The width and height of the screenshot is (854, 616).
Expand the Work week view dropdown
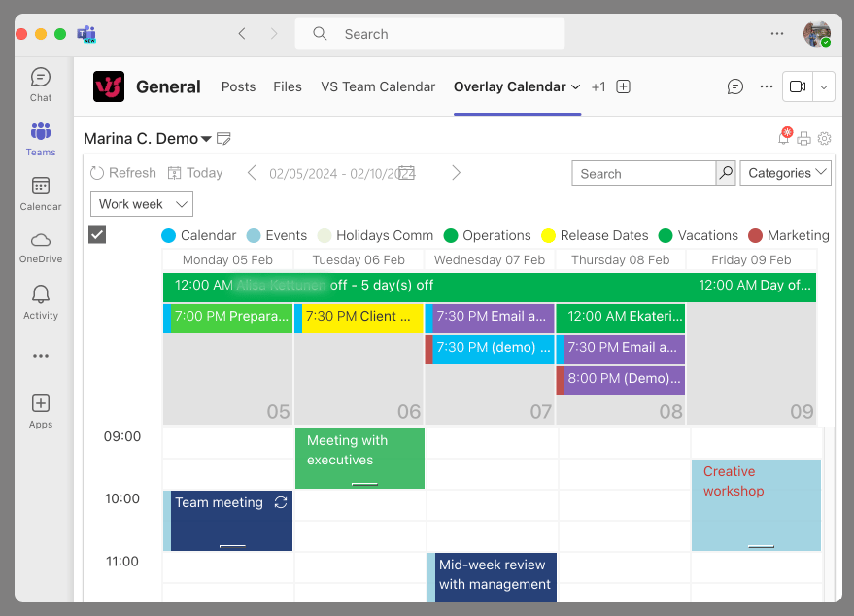coord(142,204)
